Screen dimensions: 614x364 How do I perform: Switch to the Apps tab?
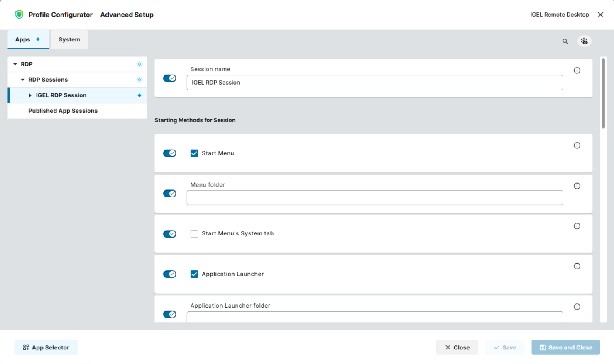[28, 39]
